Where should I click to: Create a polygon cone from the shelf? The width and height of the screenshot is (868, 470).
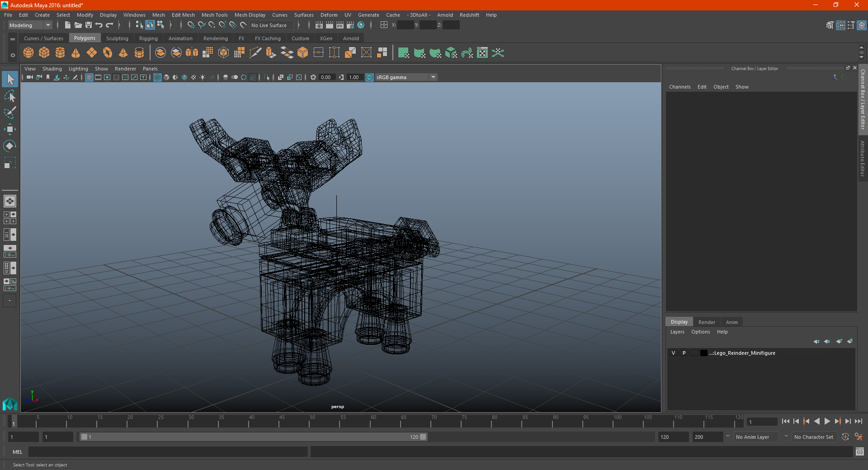point(76,53)
